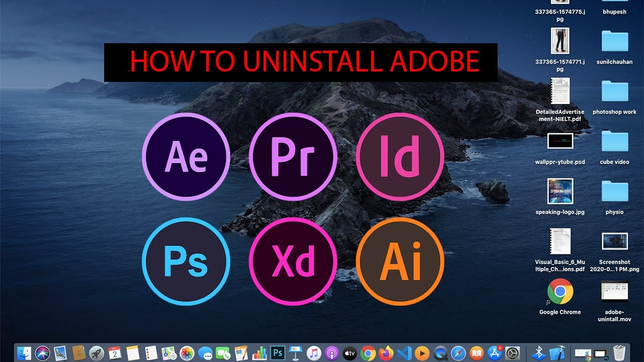The width and height of the screenshot is (644, 362).
Task: Open Podcasts from the Dock
Action: point(332,353)
